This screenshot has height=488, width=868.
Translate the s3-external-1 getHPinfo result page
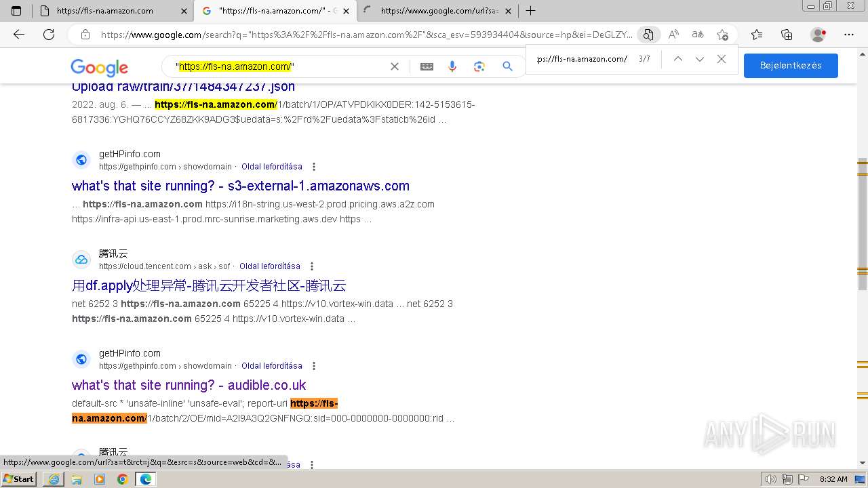coord(272,167)
